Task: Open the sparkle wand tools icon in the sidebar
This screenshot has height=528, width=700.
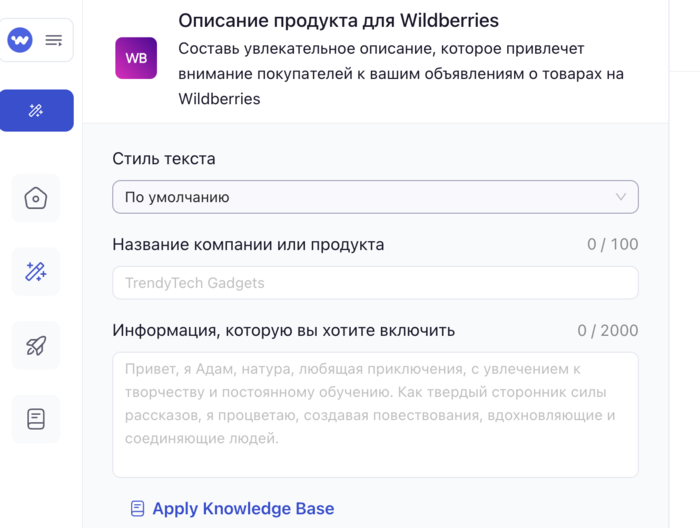Action: (x=36, y=272)
